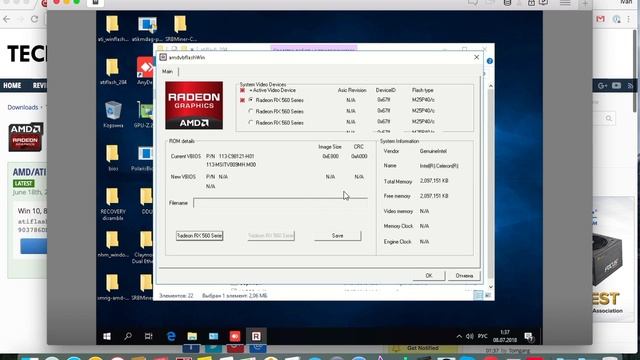This screenshot has width=640, height=360.
Task: Click scrollbar down arrow beside the dialog
Action: tap(491, 287)
